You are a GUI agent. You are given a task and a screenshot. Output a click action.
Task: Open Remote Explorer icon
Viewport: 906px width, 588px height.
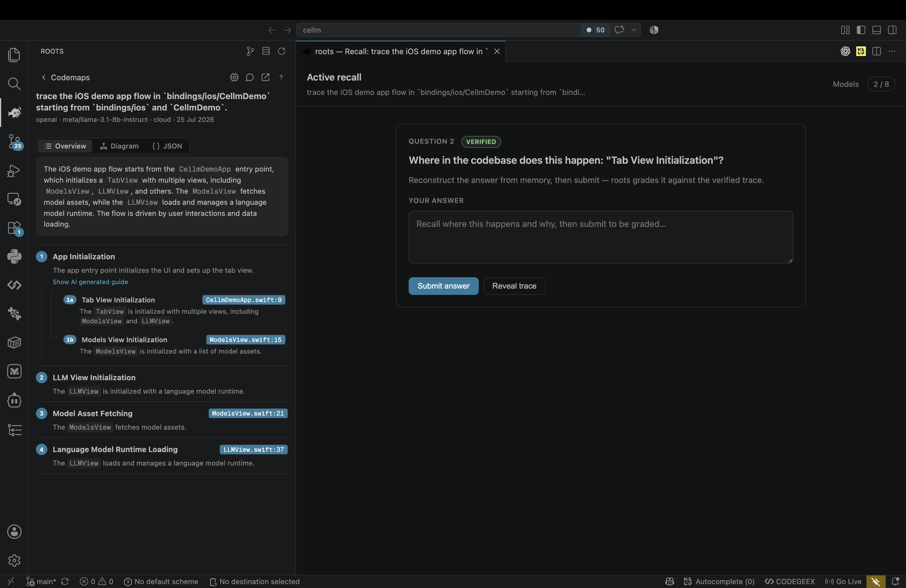(14, 199)
